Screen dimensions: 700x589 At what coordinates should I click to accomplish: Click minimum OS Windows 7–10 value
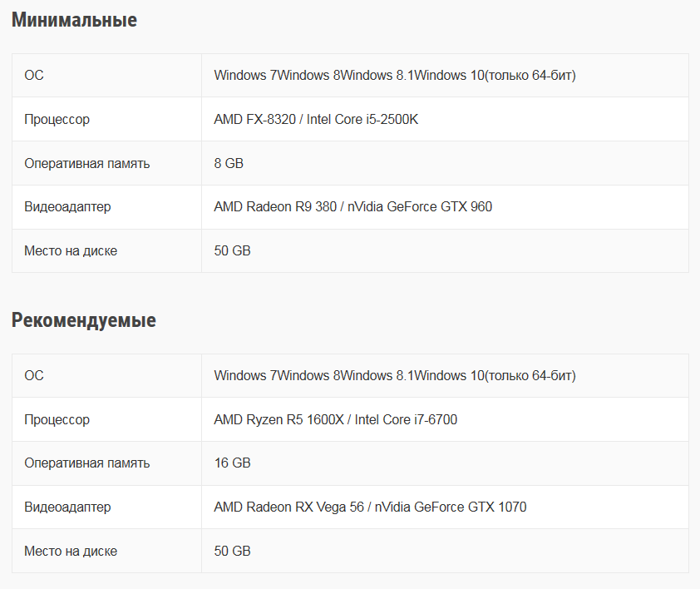(x=395, y=76)
